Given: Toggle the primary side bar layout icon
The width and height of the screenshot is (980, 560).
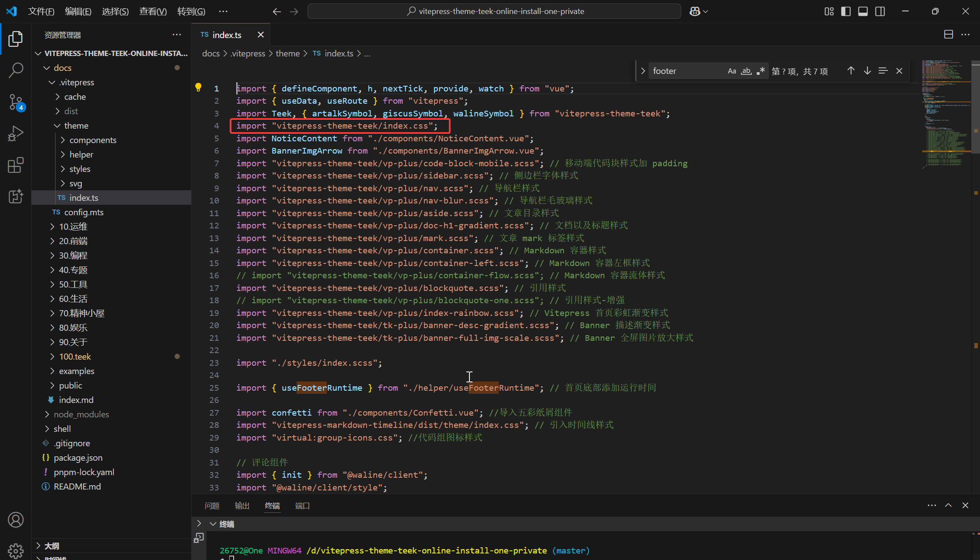Looking at the screenshot, I should coord(846,11).
